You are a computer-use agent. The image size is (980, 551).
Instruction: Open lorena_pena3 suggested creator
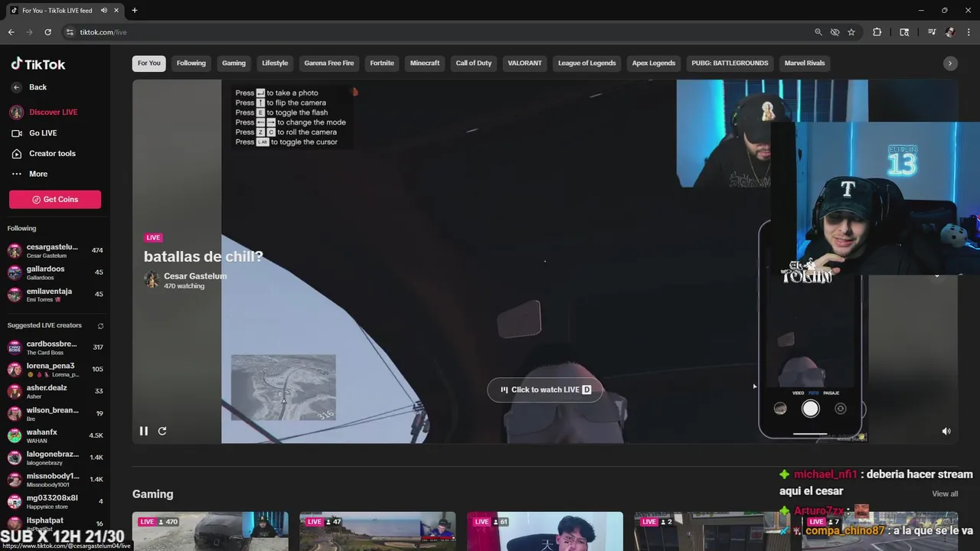point(55,370)
